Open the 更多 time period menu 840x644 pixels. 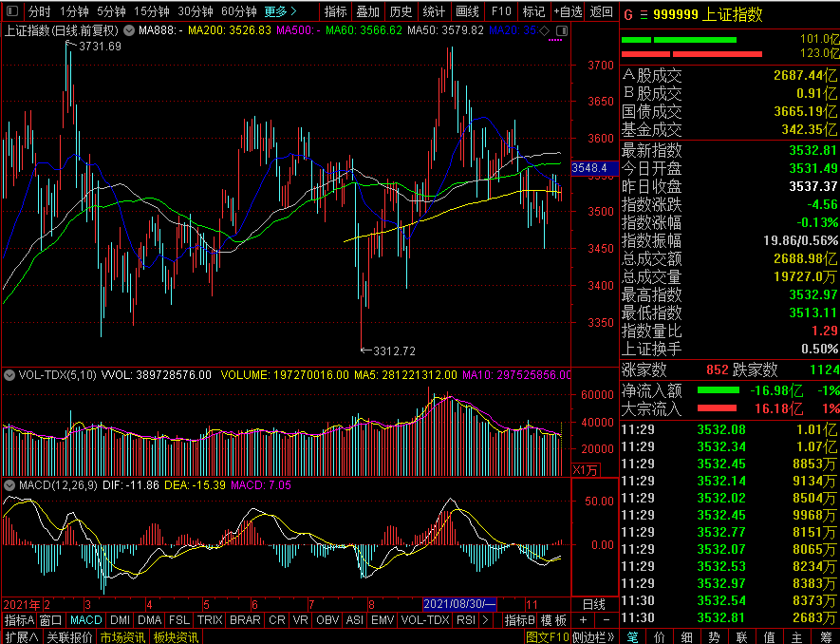pos(280,11)
